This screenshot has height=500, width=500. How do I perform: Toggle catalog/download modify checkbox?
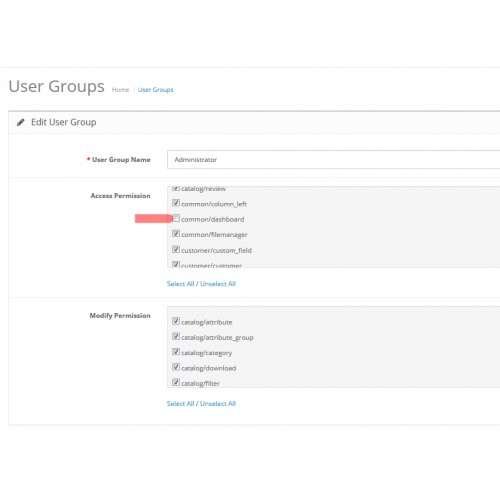point(176,367)
